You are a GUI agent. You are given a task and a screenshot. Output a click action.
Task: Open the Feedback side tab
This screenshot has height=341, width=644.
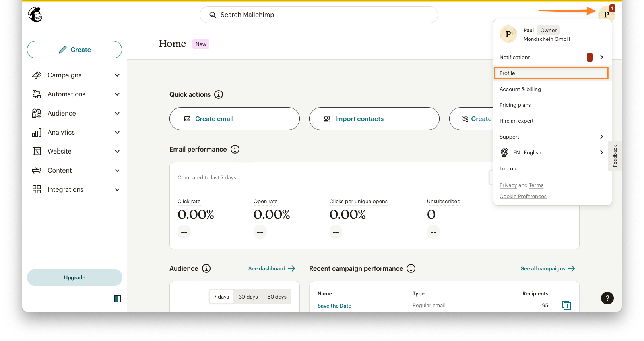[615, 156]
